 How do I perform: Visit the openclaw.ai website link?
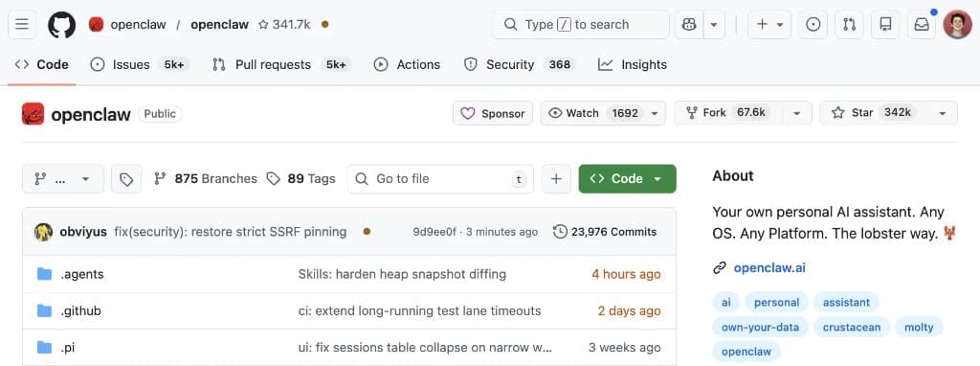769,268
